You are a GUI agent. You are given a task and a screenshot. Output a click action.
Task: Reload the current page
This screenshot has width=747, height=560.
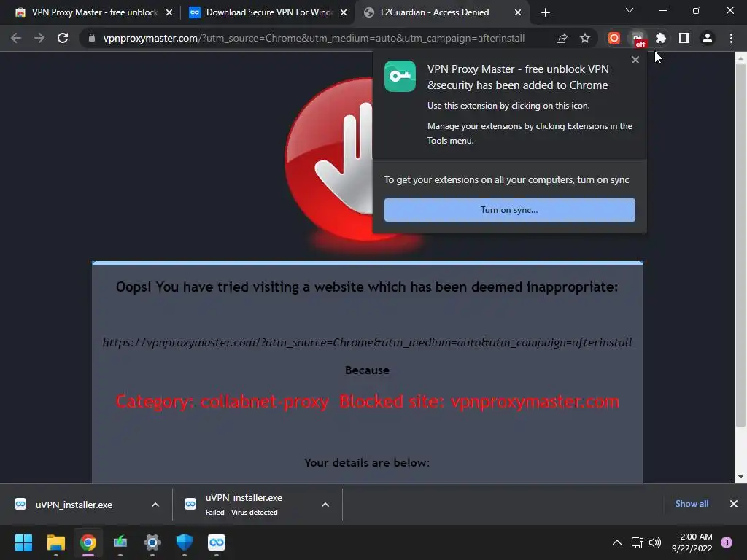[x=63, y=38]
